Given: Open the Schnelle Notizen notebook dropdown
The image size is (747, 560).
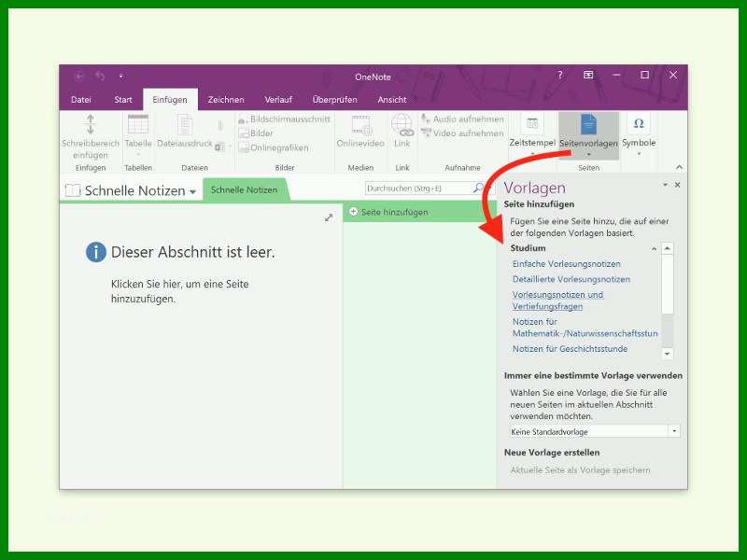Looking at the screenshot, I should pos(193,192).
